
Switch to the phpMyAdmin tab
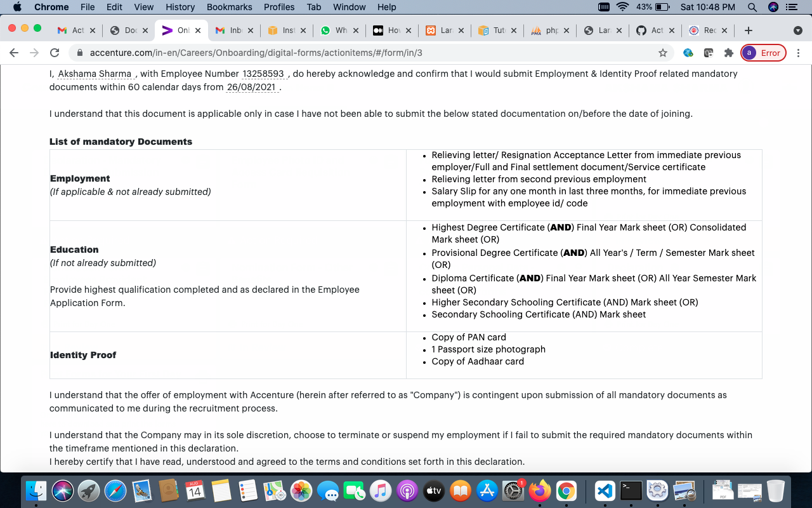point(550,30)
